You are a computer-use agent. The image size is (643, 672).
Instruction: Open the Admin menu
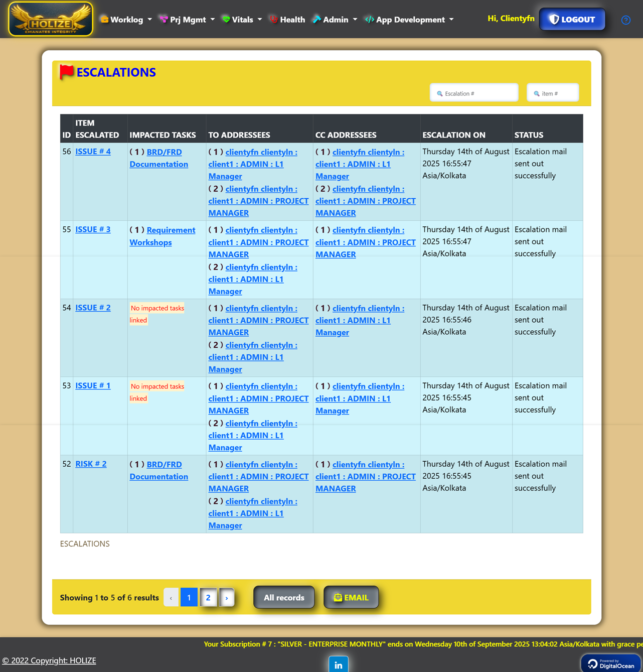coord(335,20)
